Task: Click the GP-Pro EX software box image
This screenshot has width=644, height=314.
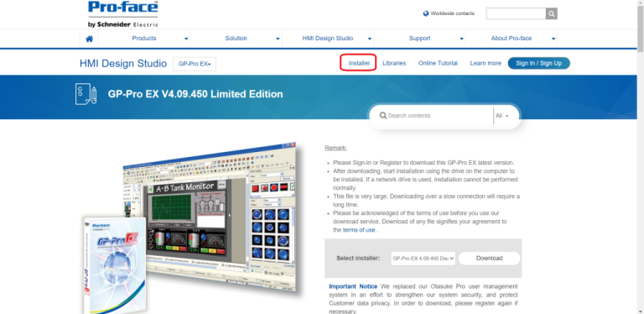Action: tap(115, 265)
